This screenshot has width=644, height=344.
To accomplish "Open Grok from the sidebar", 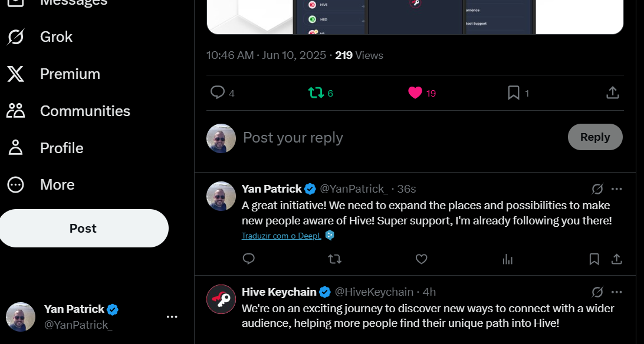I will (x=40, y=37).
